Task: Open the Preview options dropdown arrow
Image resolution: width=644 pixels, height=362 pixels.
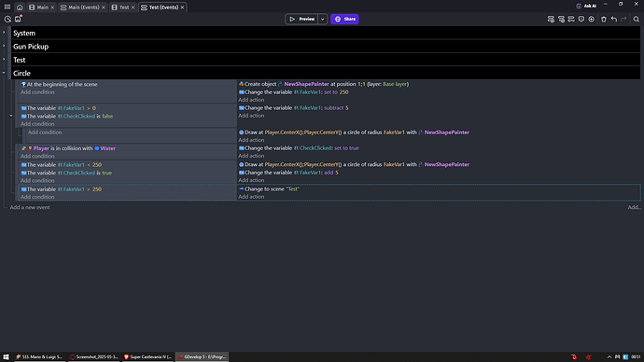Action: [323, 19]
